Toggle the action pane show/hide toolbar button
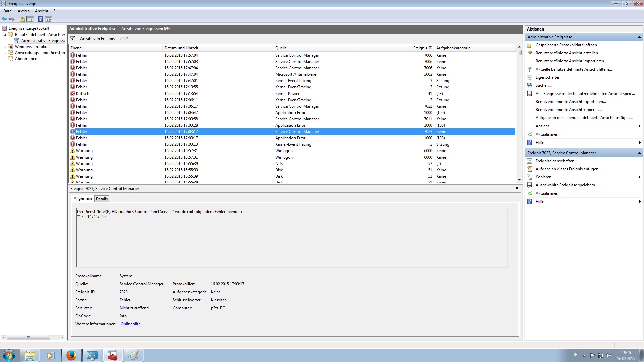The width and height of the screenshot is (644, 362). click(x=49, y=19)
